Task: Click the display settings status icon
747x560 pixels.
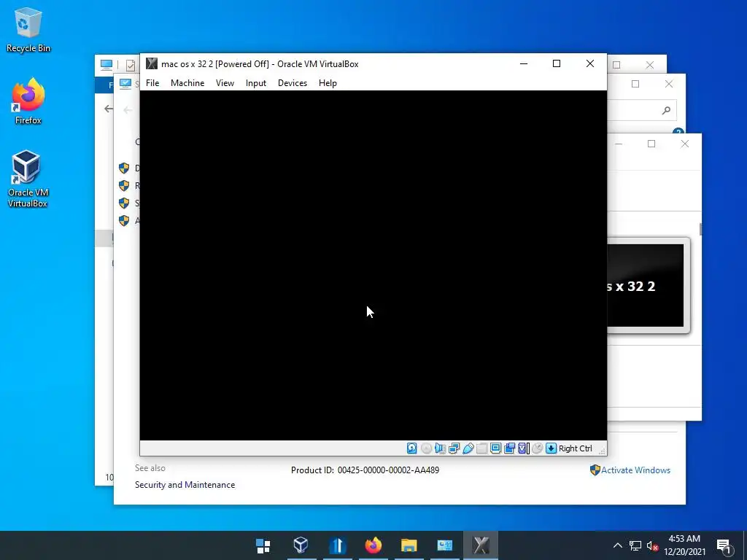Action: click(x=495, y=448)
